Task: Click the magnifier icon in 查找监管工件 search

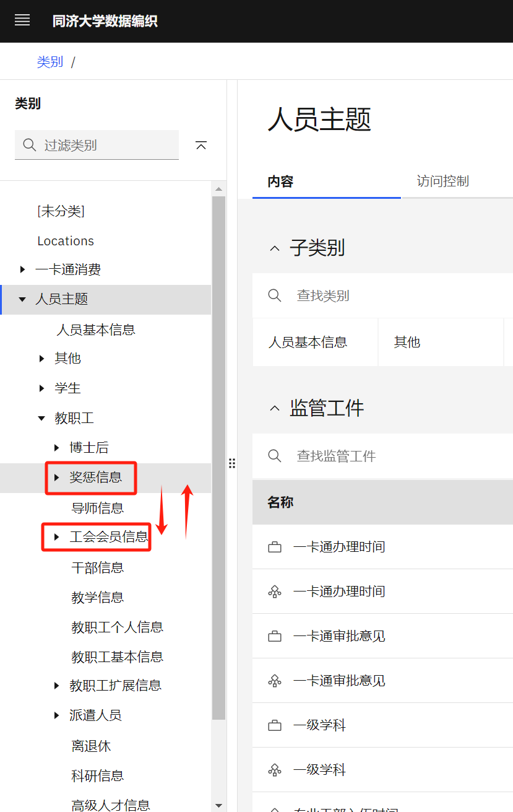Action: click(x=275, y=456)
